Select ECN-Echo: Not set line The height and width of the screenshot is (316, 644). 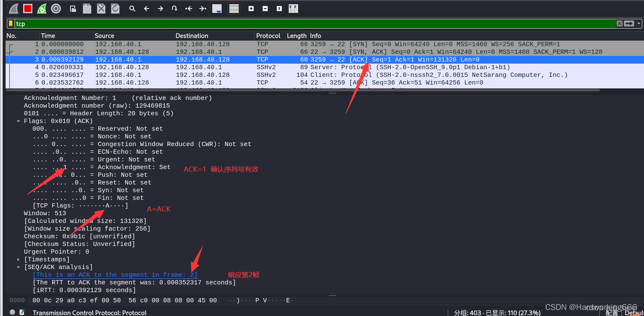(x=98, y=152)
